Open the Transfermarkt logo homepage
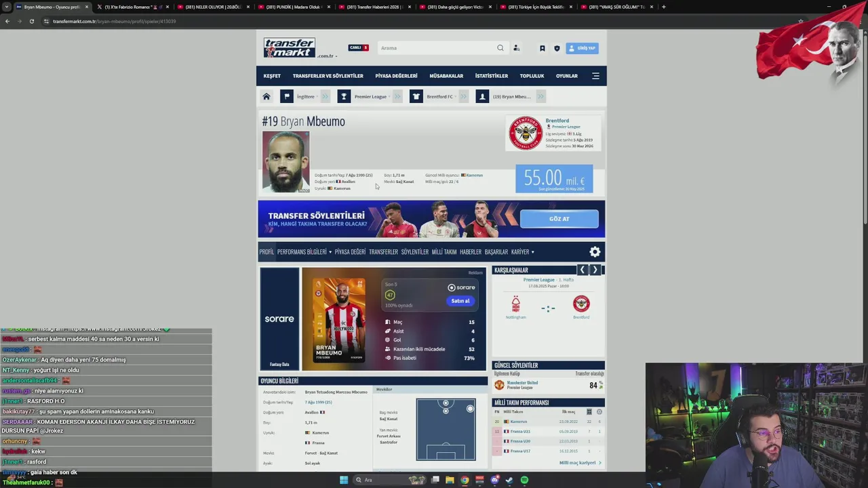The height and width of the screenshot is (488, 868). tap(290, 47)
